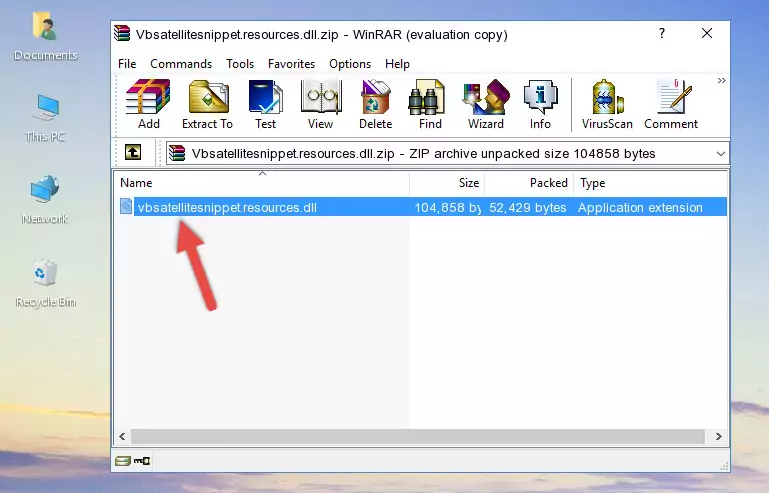Select the Documents desktop icon
This screenshot has height=493, width=769.
(45, 37)
